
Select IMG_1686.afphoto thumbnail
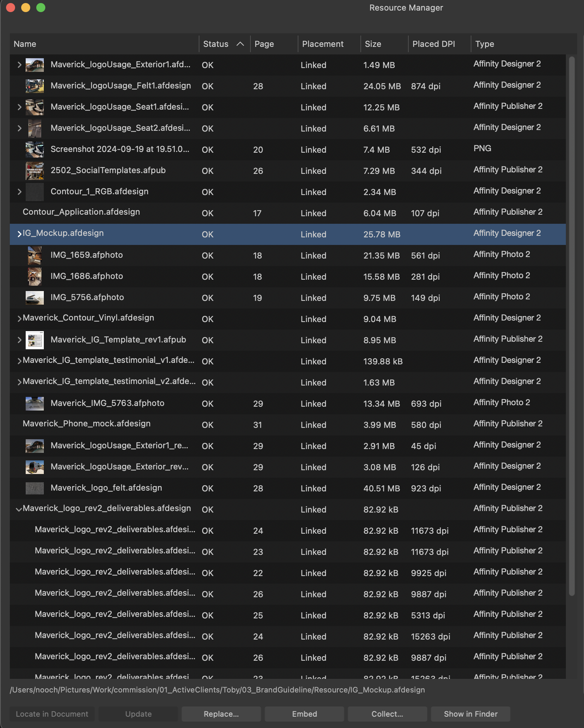(34, 276)
